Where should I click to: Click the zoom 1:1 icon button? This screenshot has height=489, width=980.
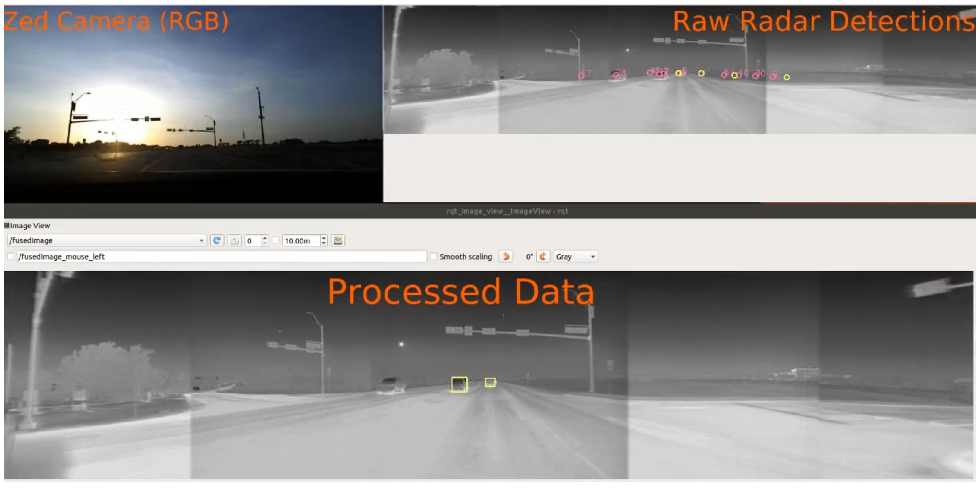[234, 241]
